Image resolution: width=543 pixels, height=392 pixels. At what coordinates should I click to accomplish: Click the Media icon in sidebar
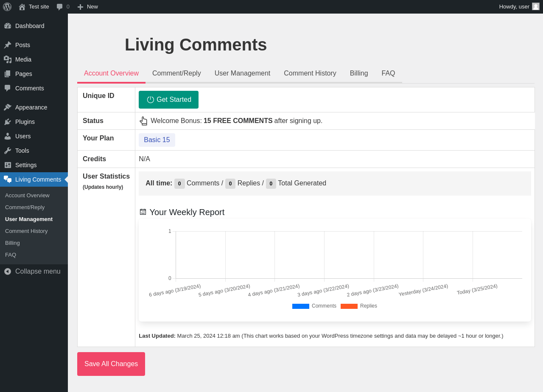click(8, 59)
